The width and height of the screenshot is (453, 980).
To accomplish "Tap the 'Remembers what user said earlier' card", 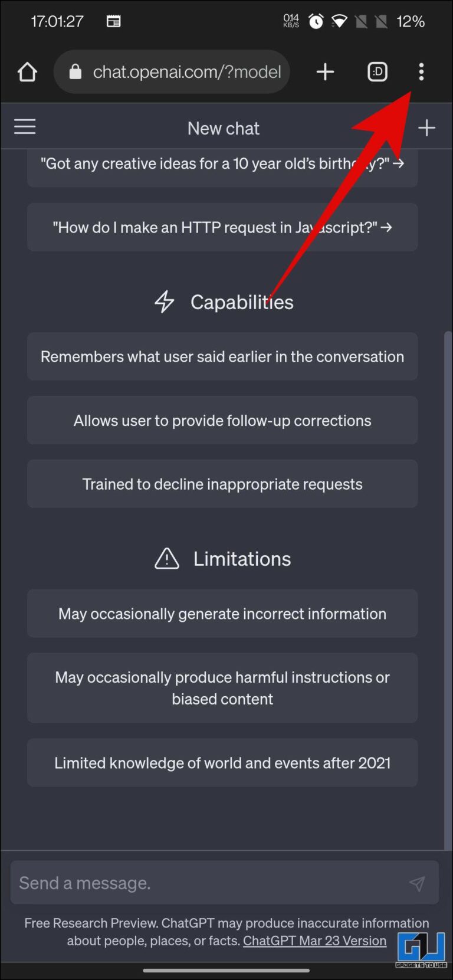I will click(x=222, y=356).
